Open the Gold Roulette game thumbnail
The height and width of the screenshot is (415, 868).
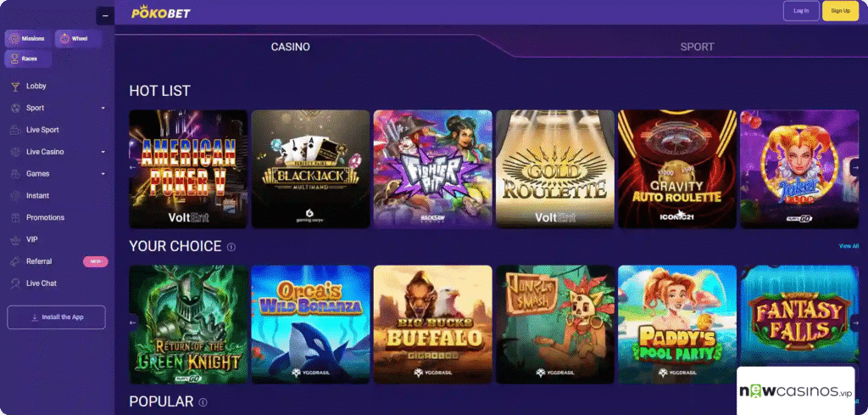(x=554, y=169)
